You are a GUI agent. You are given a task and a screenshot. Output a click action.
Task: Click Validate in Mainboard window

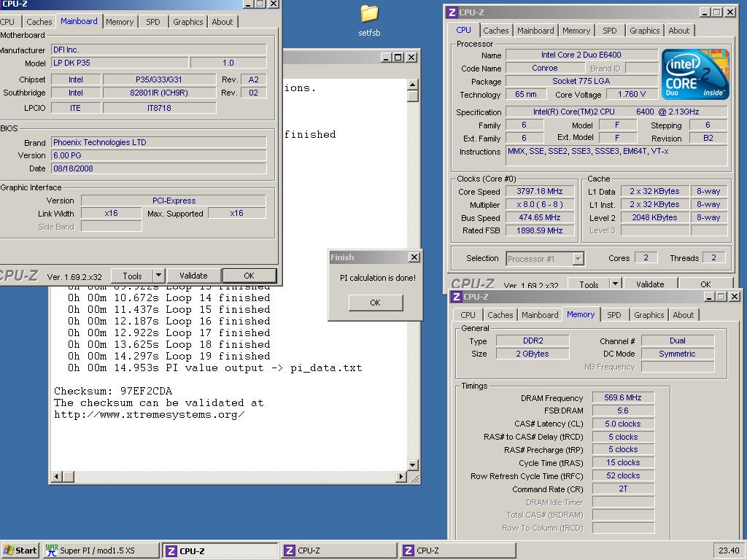tap(193, 275)
